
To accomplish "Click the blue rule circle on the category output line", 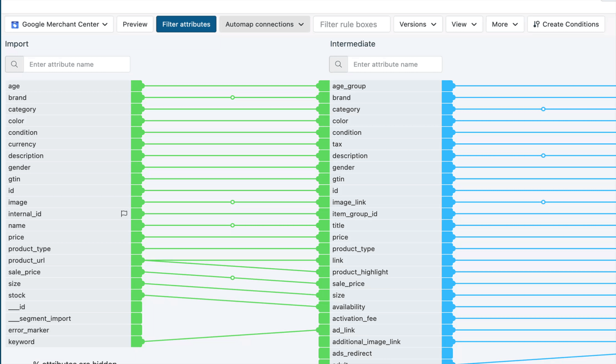I will pos(543,109).
